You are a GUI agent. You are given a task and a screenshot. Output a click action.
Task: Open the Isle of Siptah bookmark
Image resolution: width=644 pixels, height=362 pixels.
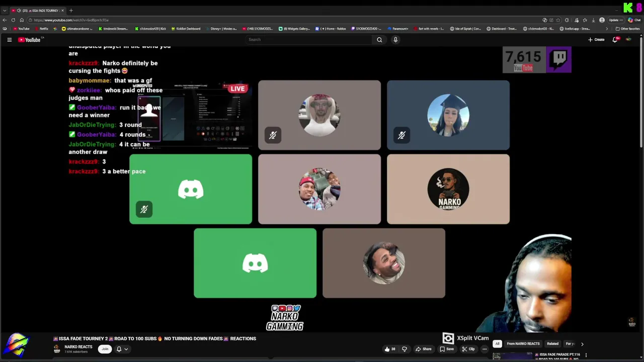pos(465,29)
